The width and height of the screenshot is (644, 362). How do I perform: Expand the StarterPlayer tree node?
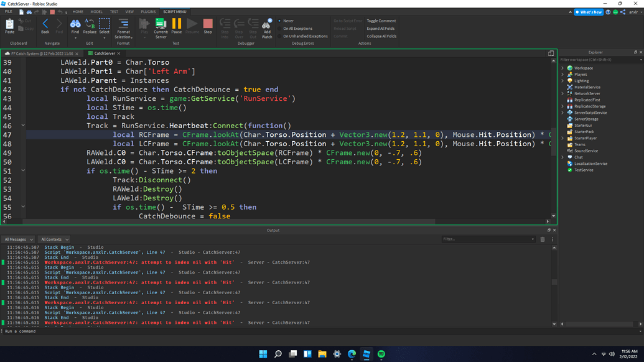tap(562, 138)
